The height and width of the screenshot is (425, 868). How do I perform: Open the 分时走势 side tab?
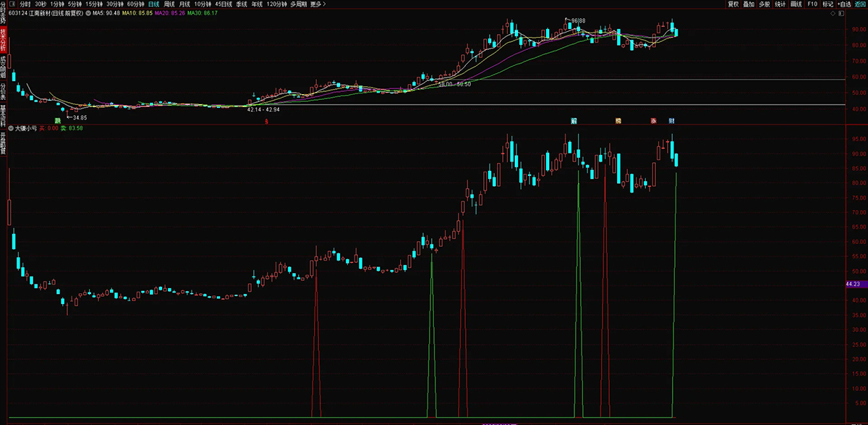pyautogui.click(x=3, y=12)
